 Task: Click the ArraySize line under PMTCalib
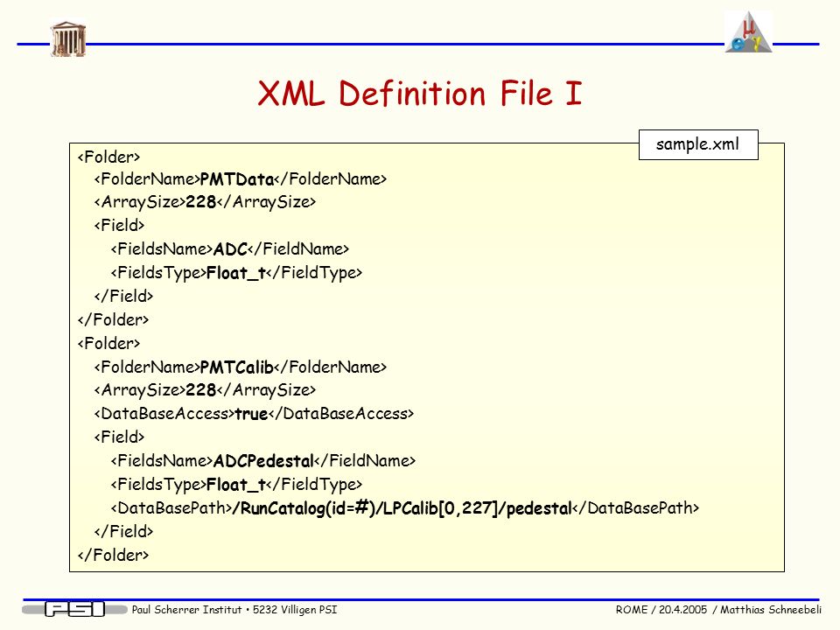[x=205, y=390]
